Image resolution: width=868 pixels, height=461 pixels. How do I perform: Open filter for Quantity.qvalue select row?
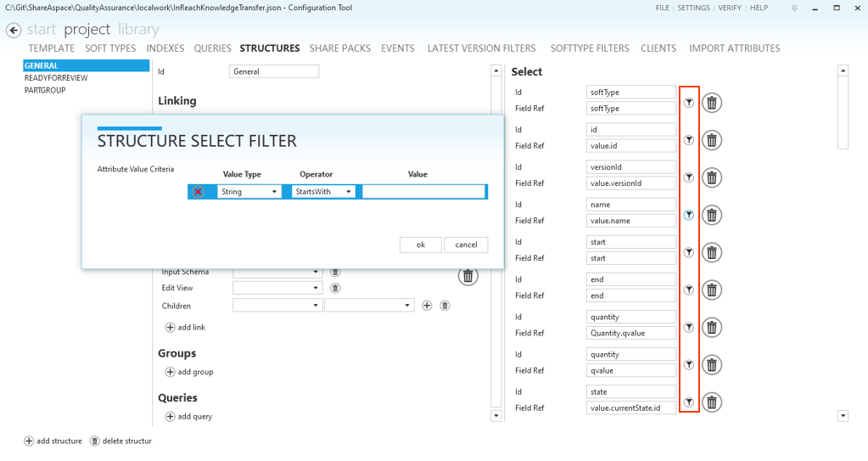tap(689, 328)
